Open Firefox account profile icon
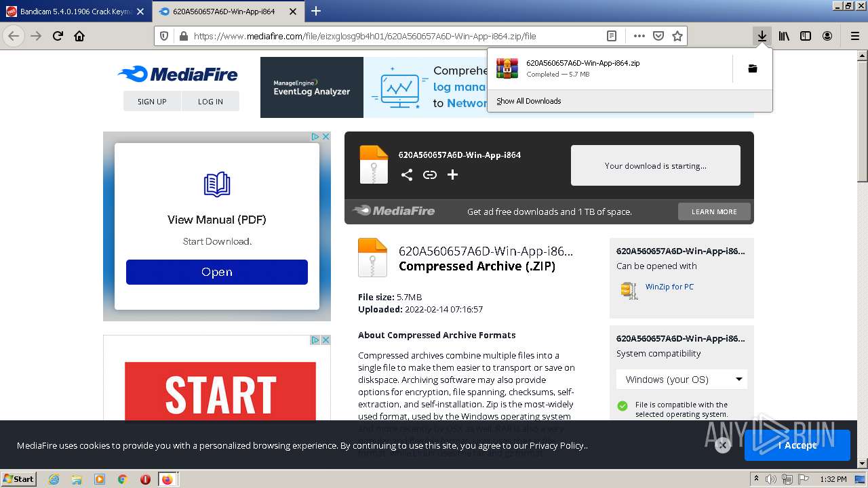 827,36
